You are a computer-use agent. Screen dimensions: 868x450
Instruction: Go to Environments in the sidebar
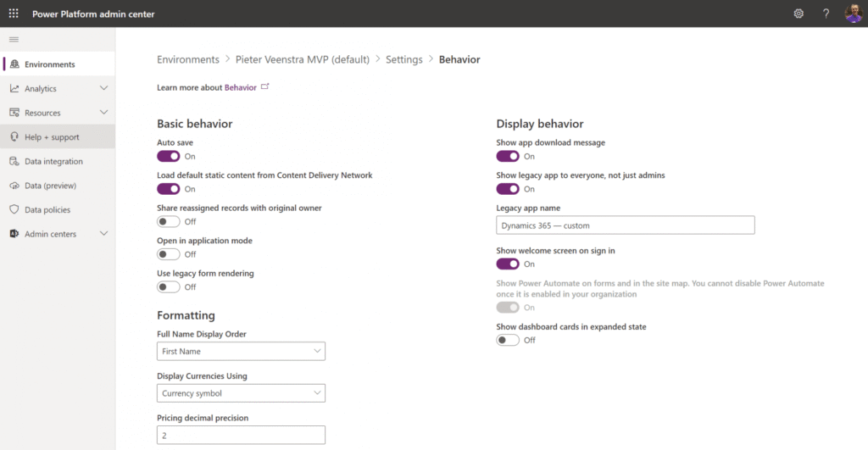pyautogui.click(x=58, y=64)
